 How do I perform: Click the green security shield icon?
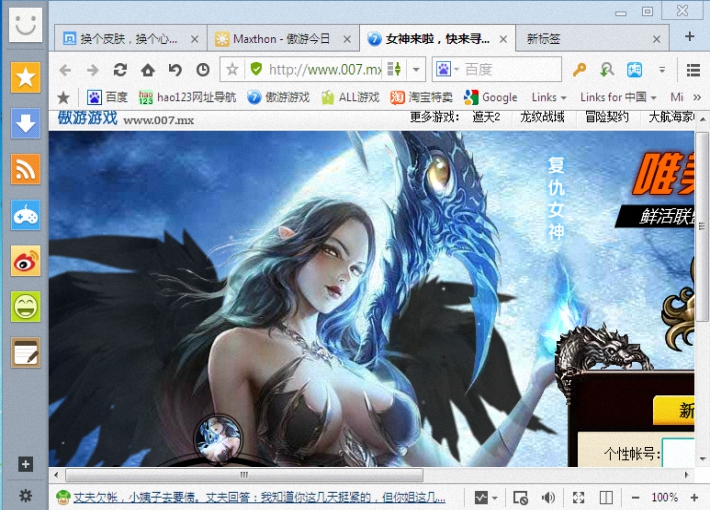tap(256, 69)
